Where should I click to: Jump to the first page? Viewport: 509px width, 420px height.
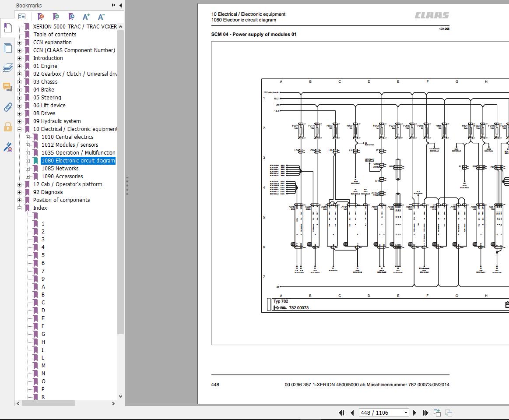coord(341,413)
